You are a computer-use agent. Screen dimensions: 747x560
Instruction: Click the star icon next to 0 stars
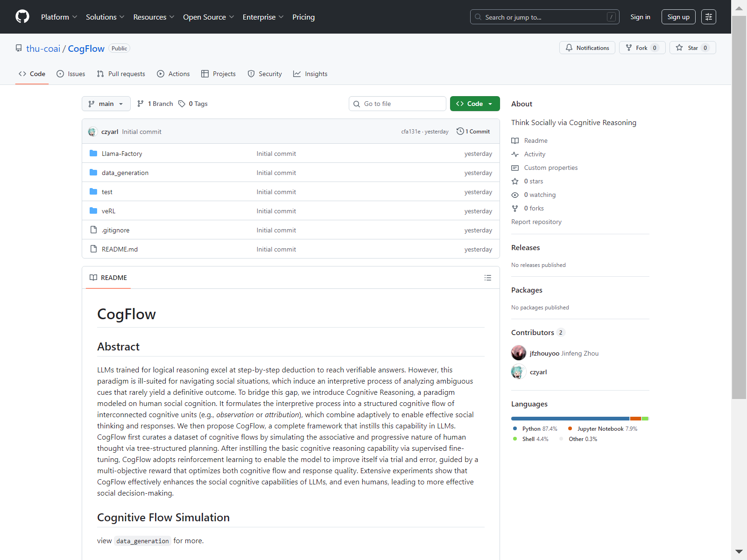[x=515, y=181]
